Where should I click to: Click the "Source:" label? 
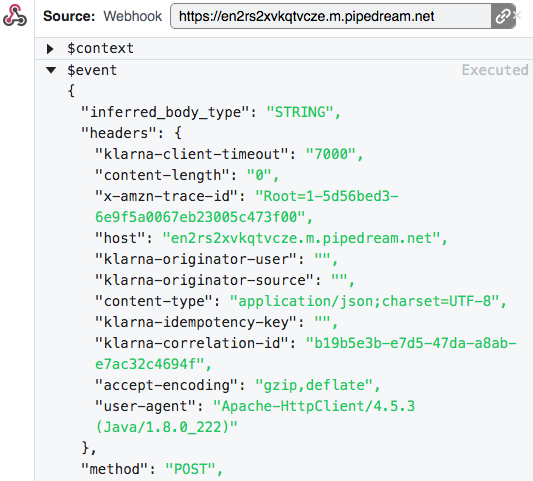click(69, 16)
